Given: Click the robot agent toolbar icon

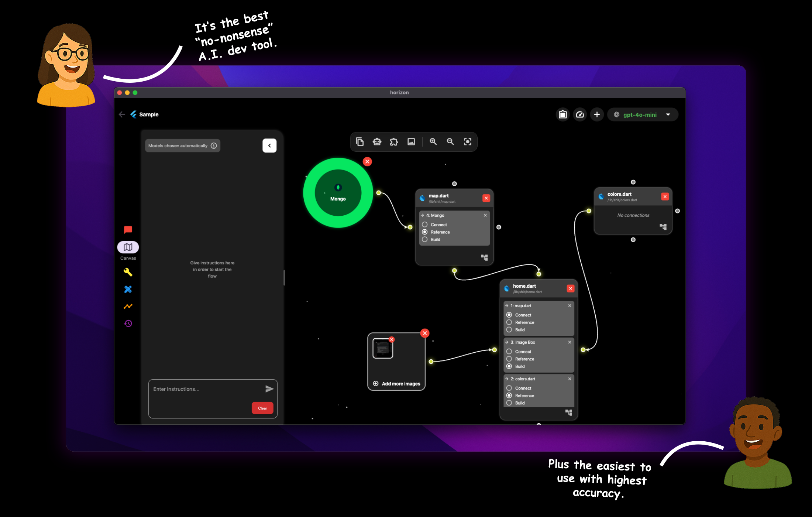Looking at the screenshot, I should click(x=377, y=142).
